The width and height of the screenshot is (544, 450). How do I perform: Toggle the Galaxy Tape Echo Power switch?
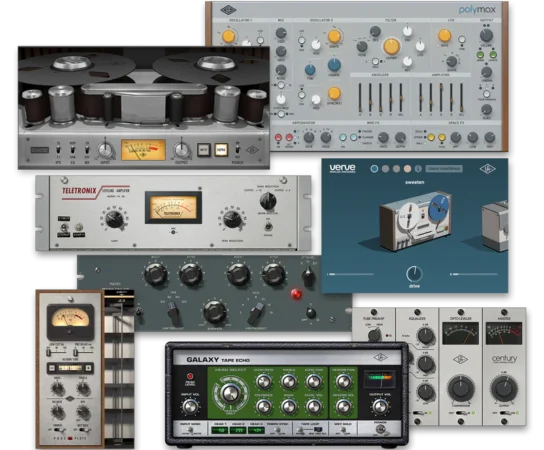click(380, 430)
